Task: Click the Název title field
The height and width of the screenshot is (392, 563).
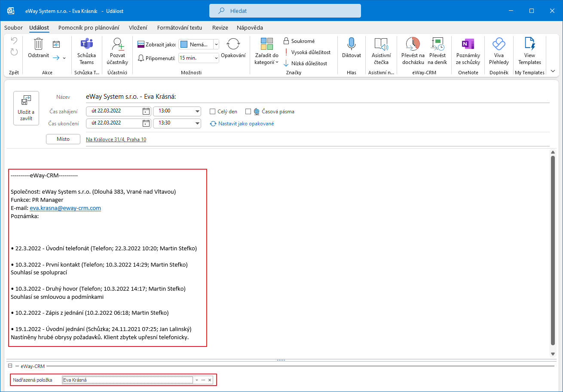Action: click(318, 97)
